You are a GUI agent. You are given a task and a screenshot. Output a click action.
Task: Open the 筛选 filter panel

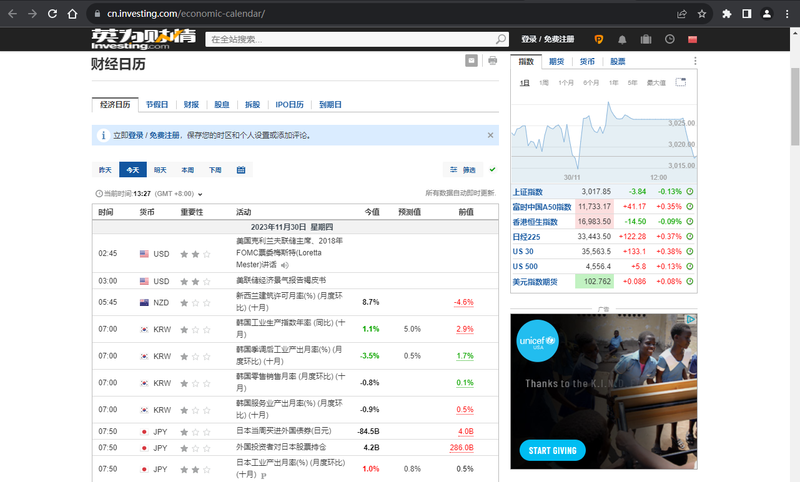(x=463, y=170)
